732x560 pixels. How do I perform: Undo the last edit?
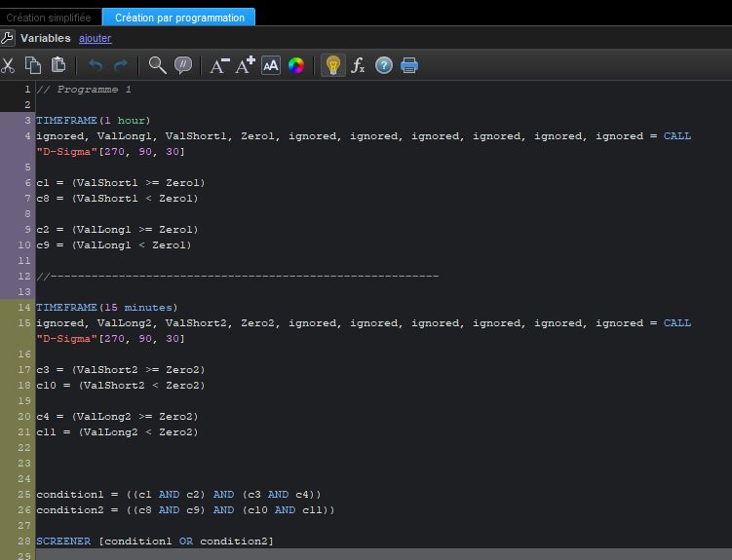(96, 65)
